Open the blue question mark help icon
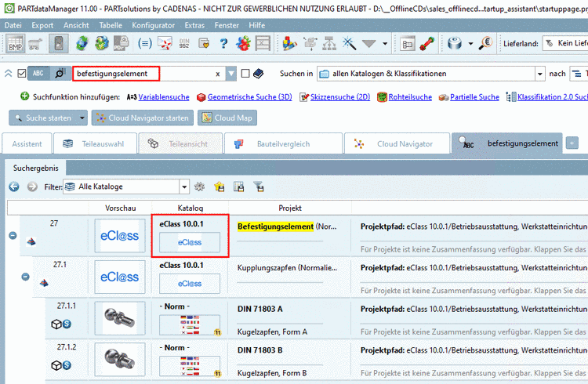Screen dimensions: 588x384 click(x=223, y=44)
